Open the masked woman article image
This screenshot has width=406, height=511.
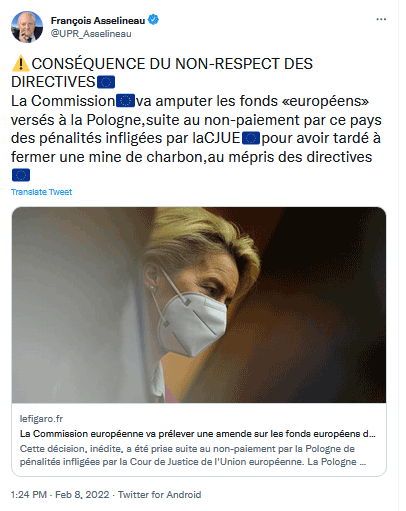(199, 305)
